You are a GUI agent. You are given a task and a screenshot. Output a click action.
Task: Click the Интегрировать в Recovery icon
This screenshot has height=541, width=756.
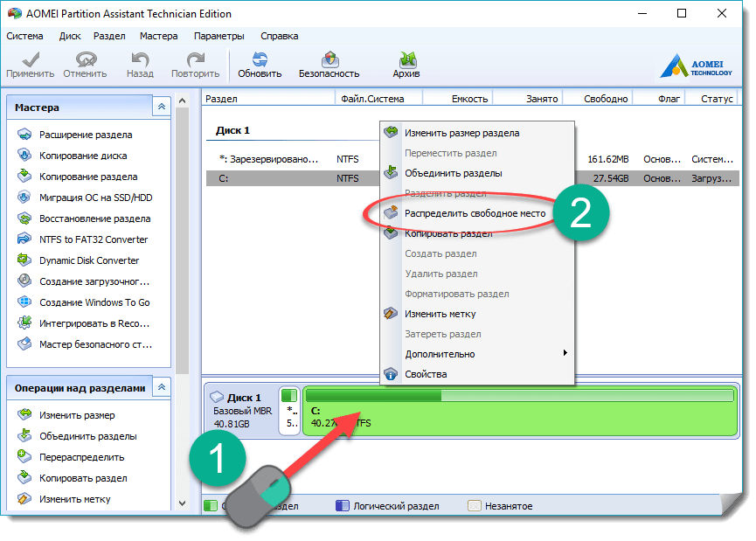coord(24,323)
